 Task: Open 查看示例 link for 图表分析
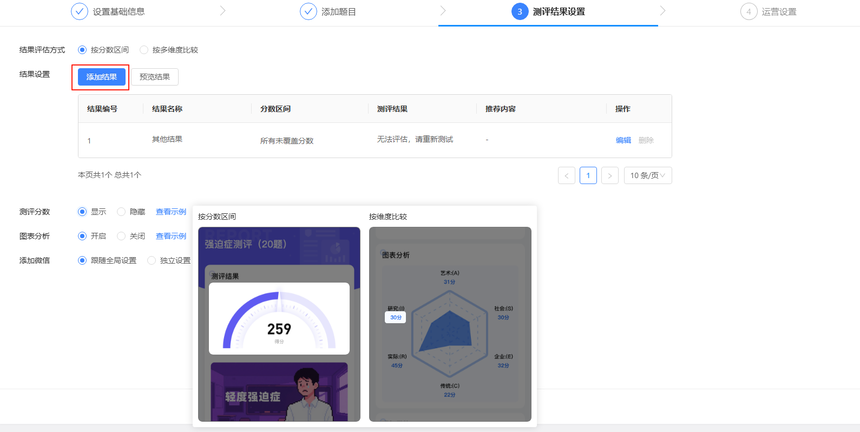tap(171, 236)
